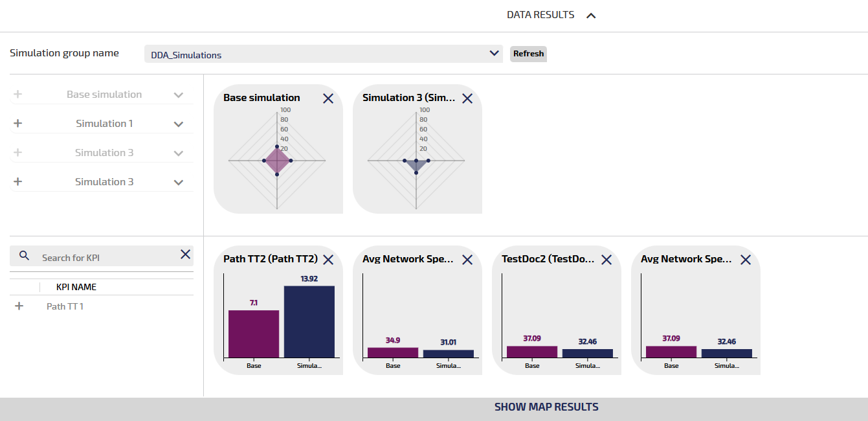The width and height of the screenshot is (868, 421).
Task: Type in the Search for KPI field
Action: coord(104,258)
